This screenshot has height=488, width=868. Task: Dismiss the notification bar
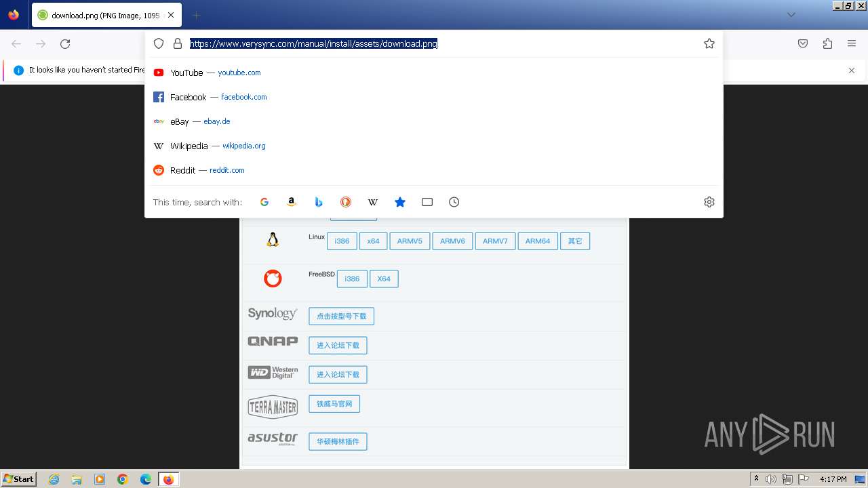852,70
